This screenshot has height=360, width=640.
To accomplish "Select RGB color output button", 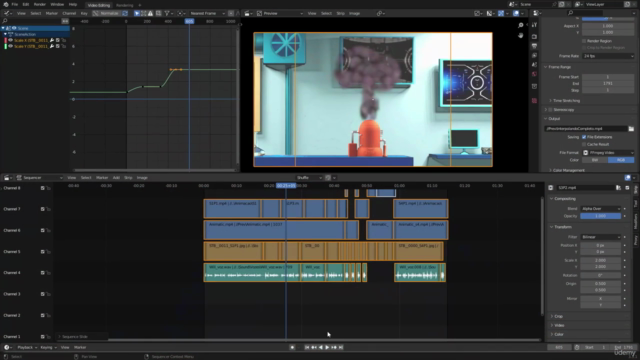I will point(621,160).
